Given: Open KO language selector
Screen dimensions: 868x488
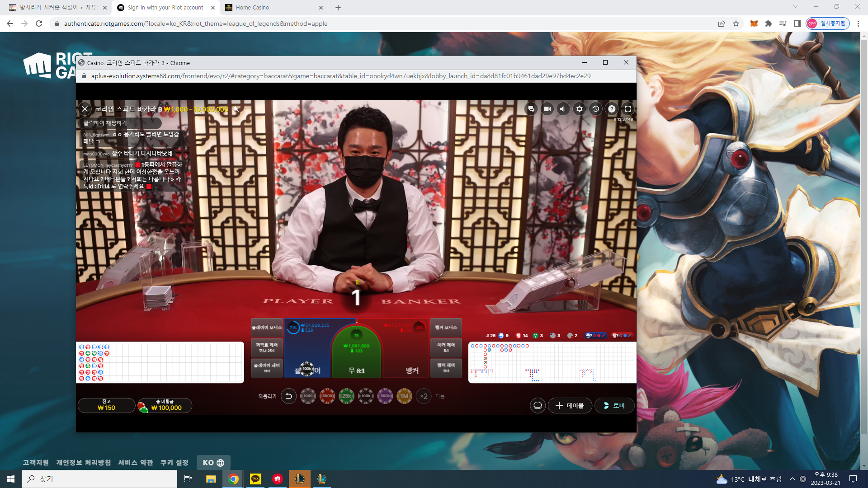Looking at the screenshot, I should click(213, 463).
